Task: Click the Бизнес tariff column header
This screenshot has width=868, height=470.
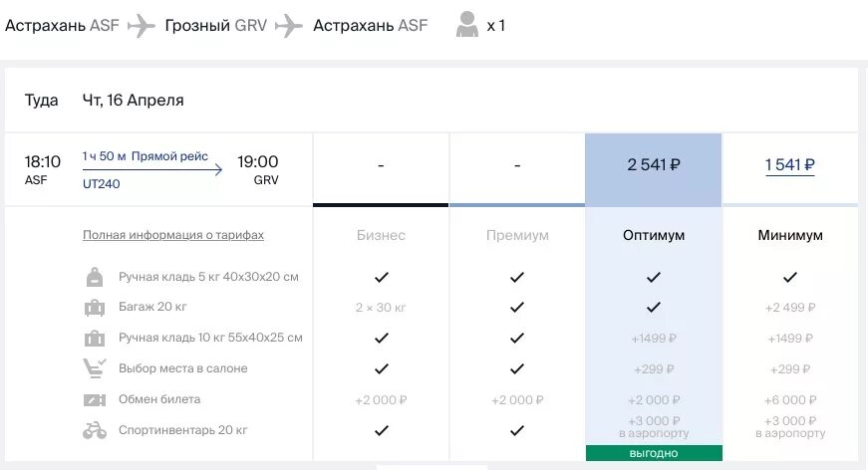Action: point(381,235)
